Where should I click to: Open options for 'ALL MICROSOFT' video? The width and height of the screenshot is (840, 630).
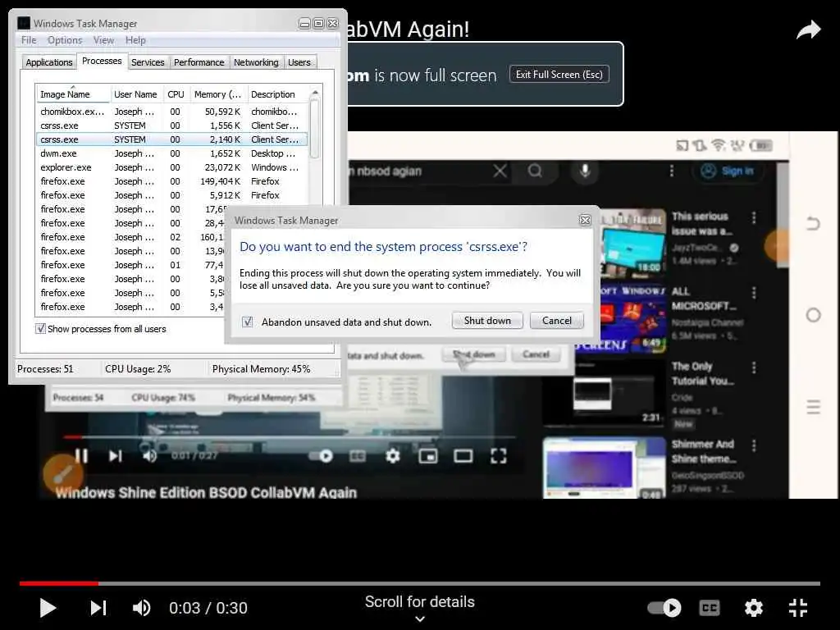[755, 293]
